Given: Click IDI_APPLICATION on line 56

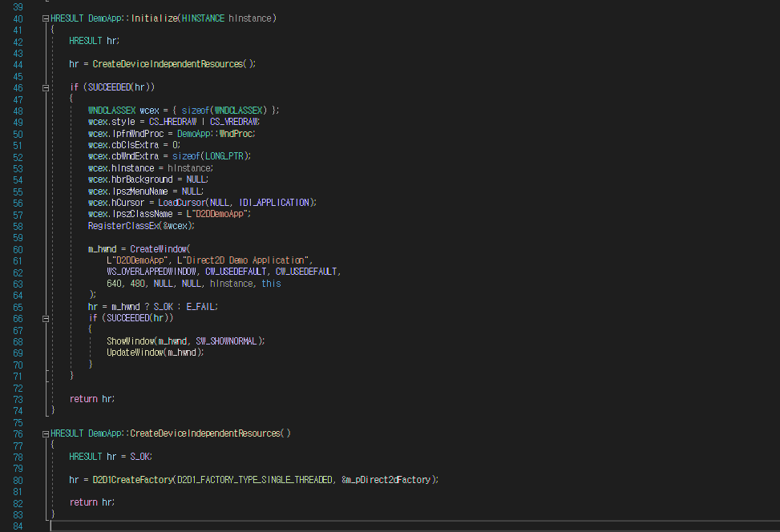Looking at the screenshot, I should [274, 203].
